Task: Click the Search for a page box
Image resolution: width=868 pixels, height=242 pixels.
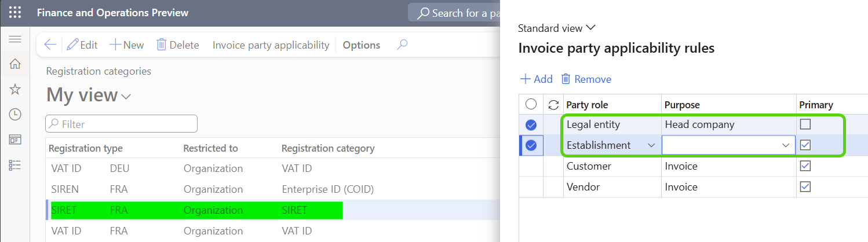Action: 454,13
